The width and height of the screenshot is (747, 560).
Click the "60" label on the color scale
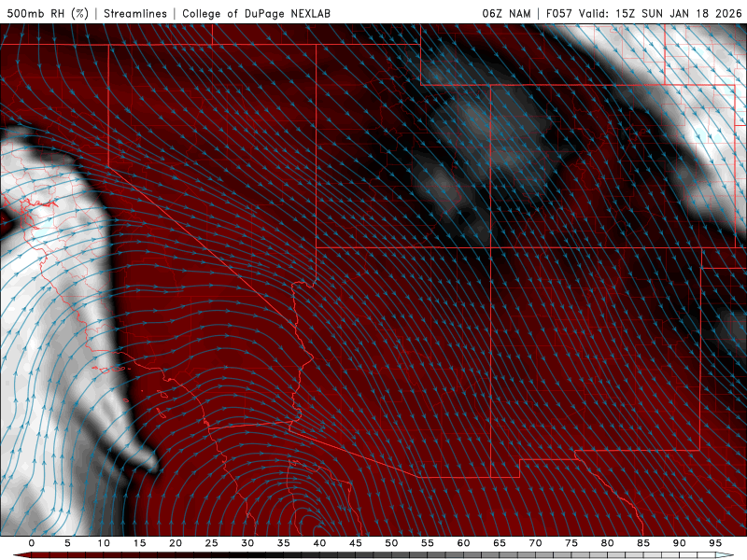point(463,543)
